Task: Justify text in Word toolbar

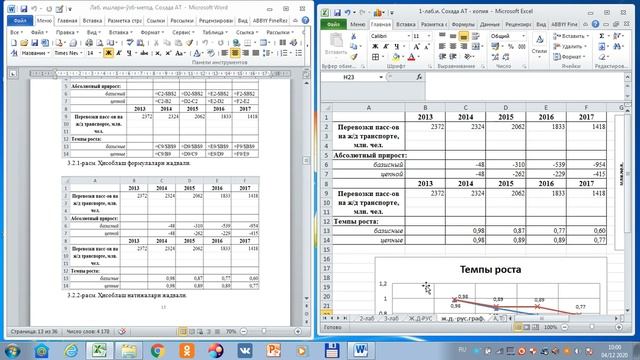Action: pyautogui.click(x=256, y=53)
